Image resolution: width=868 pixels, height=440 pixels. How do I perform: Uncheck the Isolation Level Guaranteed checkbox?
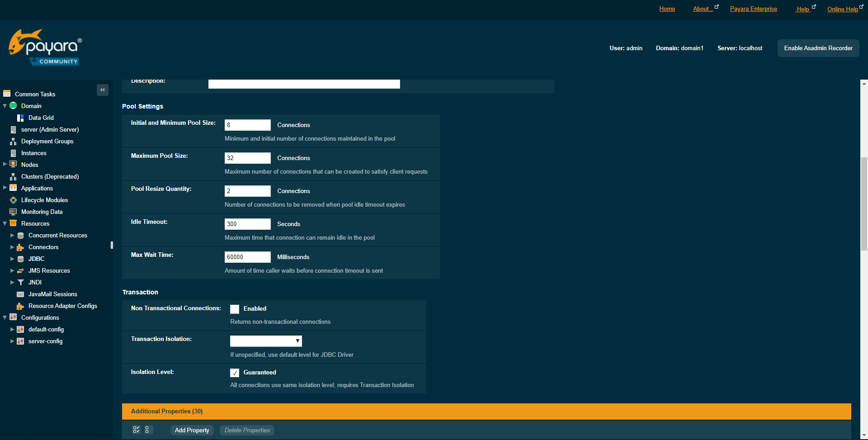point(235,373)
